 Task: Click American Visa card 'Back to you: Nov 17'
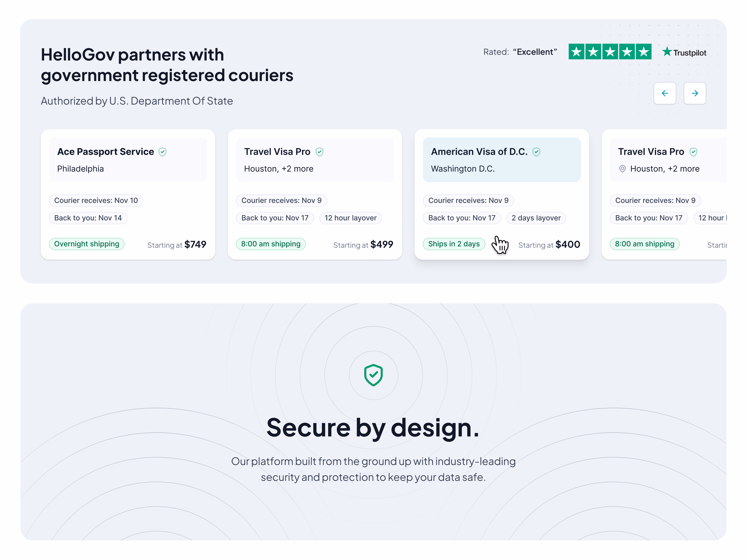[462, 218]
